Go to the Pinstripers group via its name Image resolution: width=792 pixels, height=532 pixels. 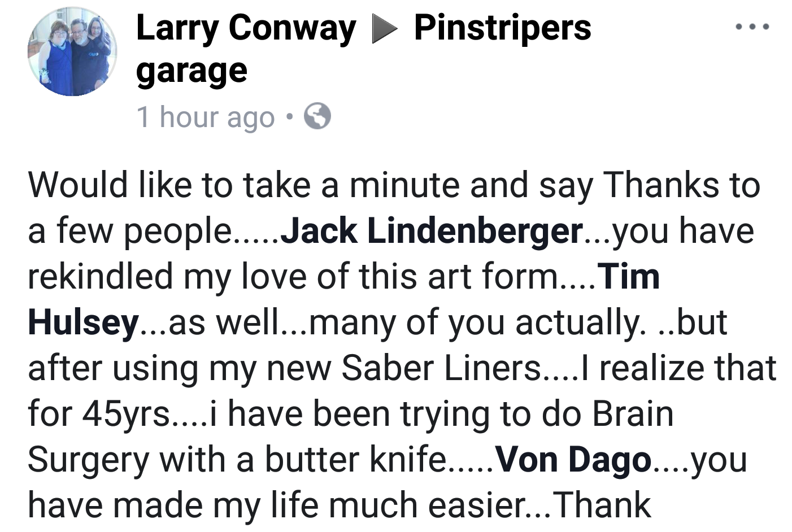pyautogui.click(x=502, y=28)
